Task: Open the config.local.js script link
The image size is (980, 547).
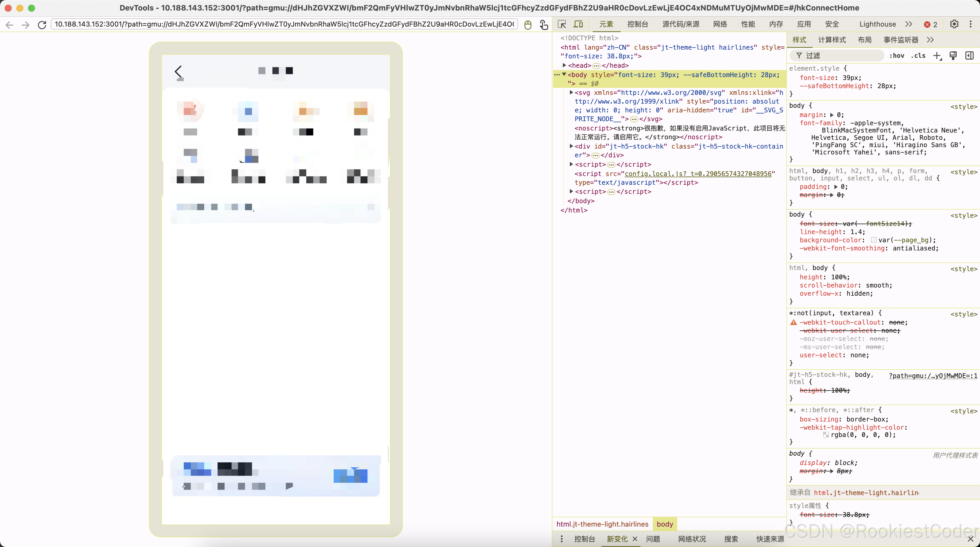Action: pos(698,174)
